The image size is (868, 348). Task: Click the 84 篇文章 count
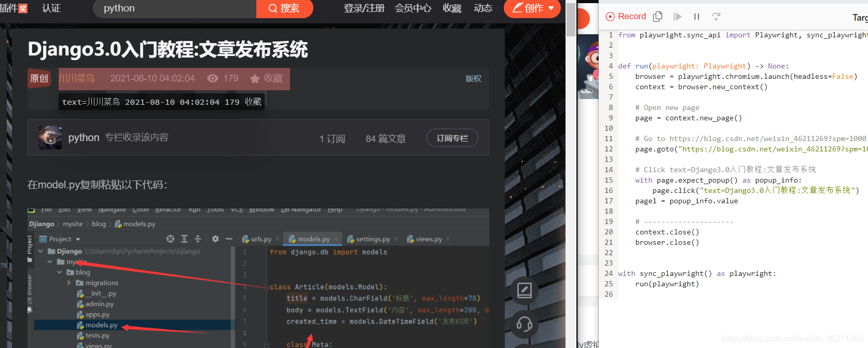click(x=386, y=138)
